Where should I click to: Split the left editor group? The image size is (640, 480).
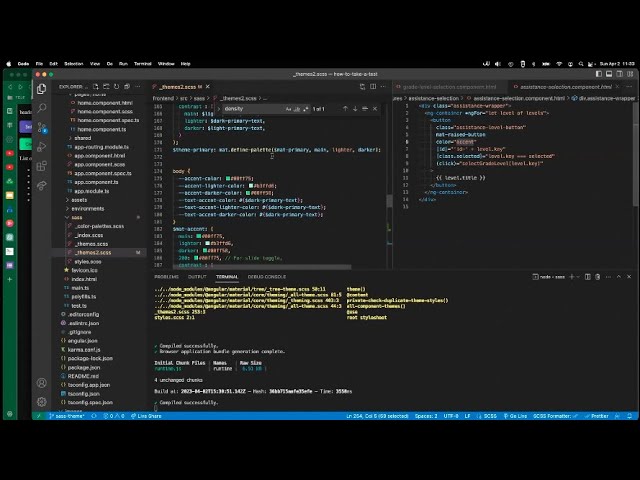(x=373, y=87)
